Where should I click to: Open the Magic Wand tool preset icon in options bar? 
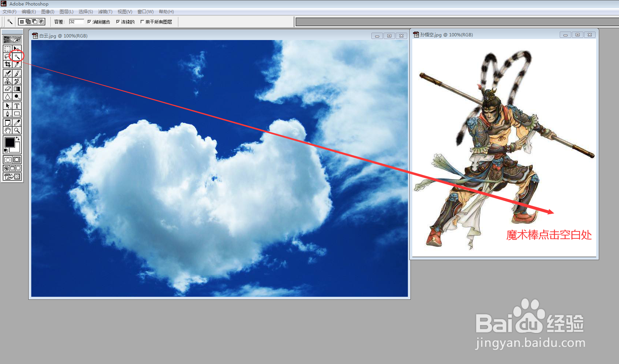tap(10, 22)
